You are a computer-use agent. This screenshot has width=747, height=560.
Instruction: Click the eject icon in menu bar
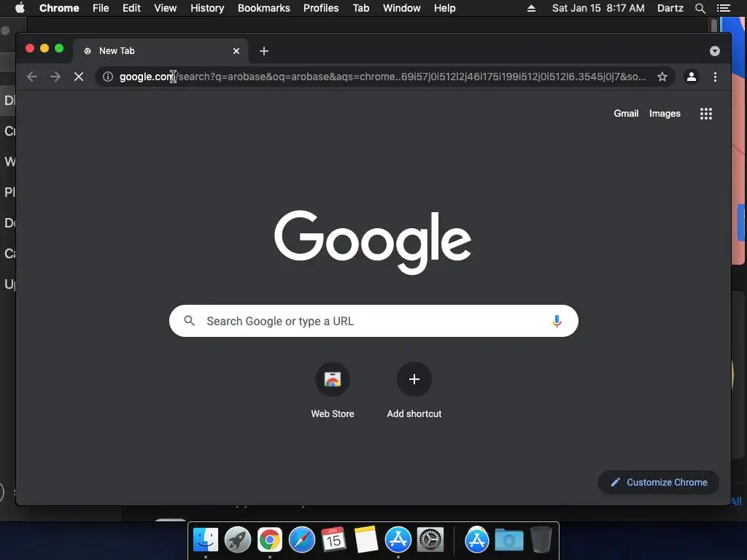531,8
